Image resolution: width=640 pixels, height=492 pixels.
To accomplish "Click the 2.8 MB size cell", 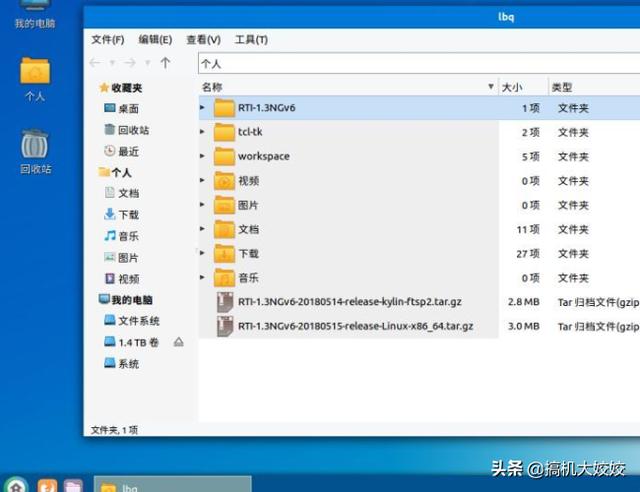I will pos(524,302).
